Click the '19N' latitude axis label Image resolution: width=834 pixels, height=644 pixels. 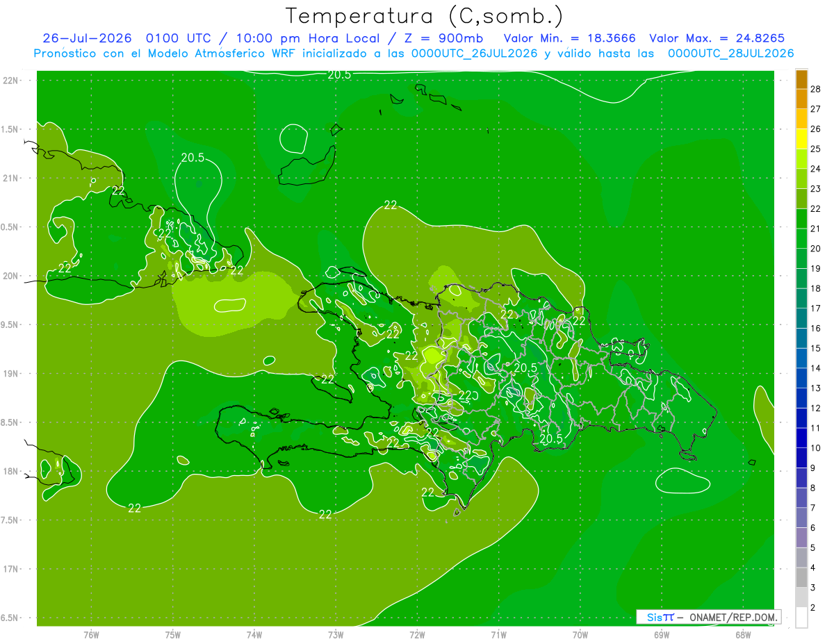coord(11,374)
